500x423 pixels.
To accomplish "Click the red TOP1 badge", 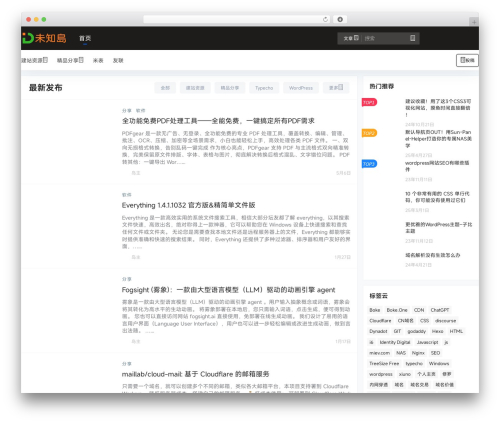I will point(369,102).
